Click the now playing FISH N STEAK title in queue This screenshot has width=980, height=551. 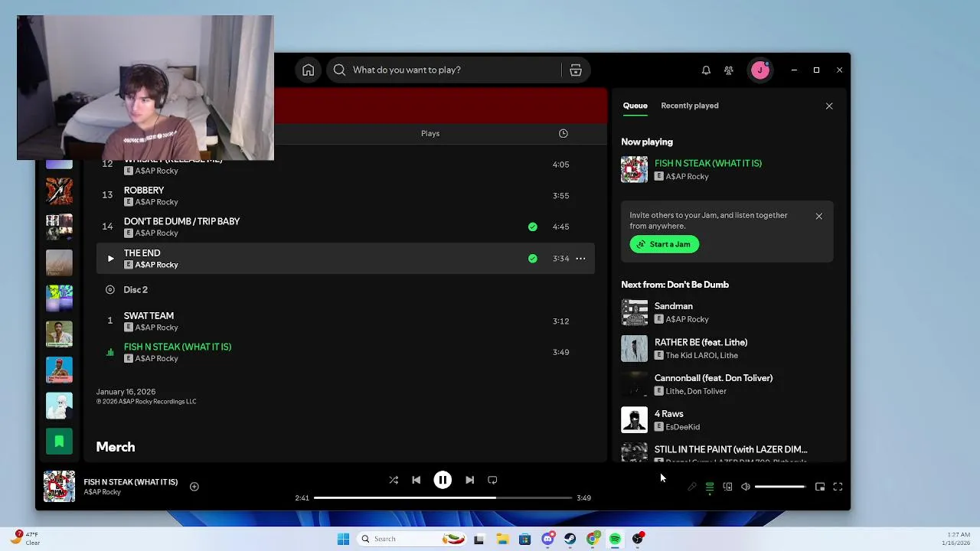click(x=707, y=163)
